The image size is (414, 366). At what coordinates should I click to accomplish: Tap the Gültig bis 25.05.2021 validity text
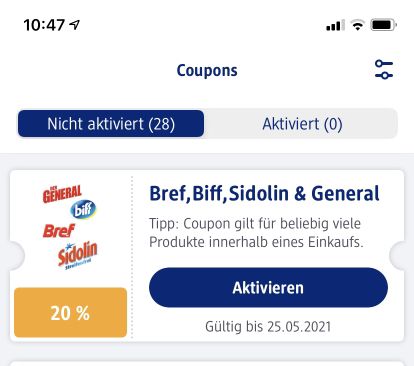268,327
